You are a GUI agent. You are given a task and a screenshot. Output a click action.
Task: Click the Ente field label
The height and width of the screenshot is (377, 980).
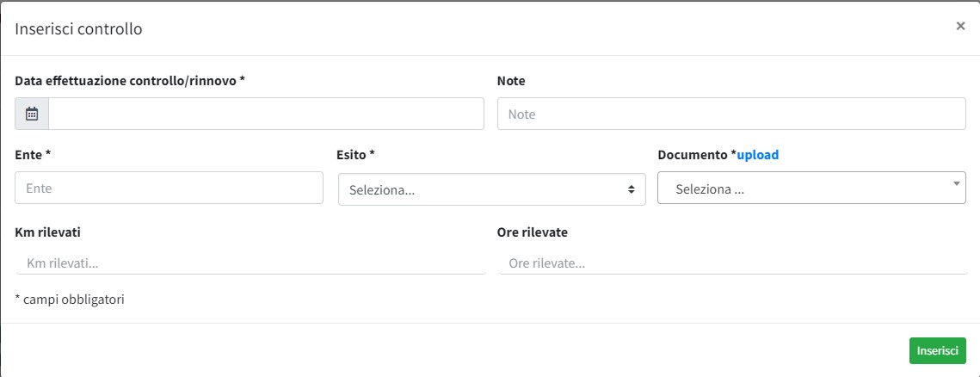[33, 155]
